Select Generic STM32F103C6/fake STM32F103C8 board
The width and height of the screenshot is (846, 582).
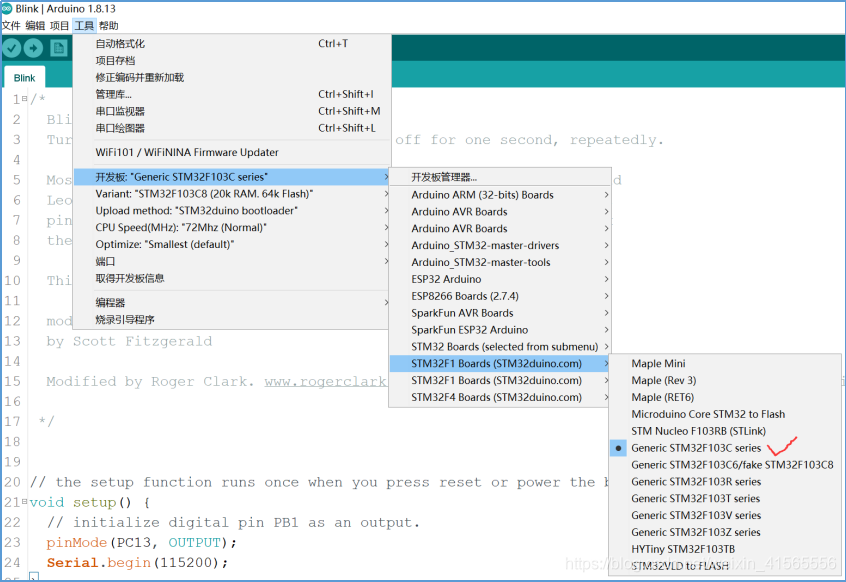coord(725,464)
